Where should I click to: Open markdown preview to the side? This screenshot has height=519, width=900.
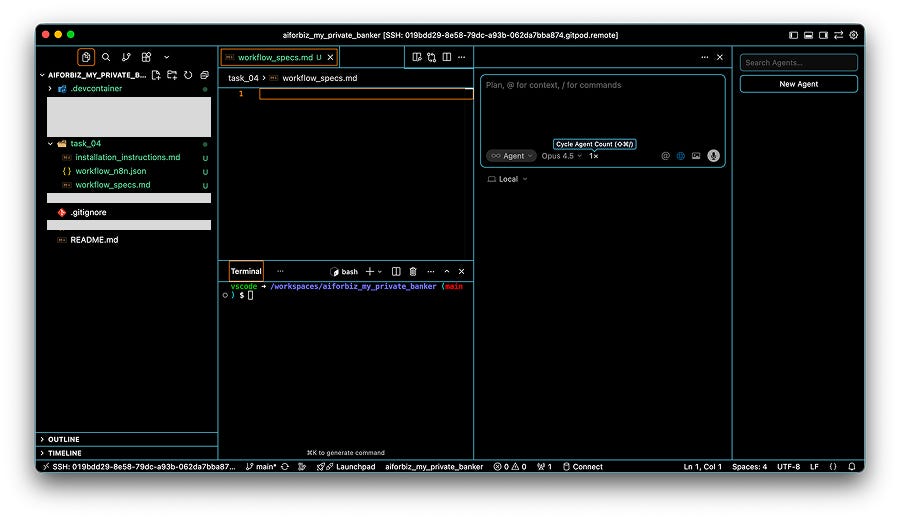coord(417,57)
